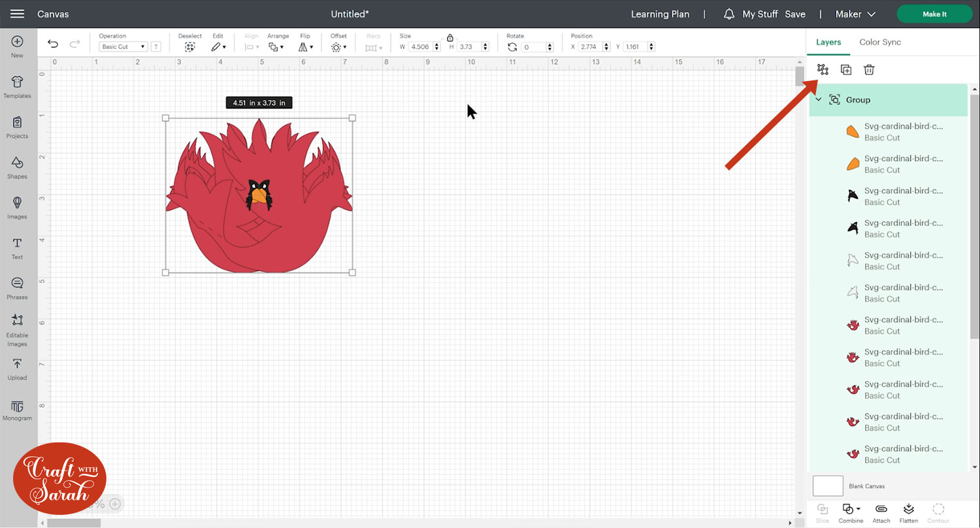Click the Untitled* project title
The height and width of the screenshot is (528, 980).
tap(350, 14)
